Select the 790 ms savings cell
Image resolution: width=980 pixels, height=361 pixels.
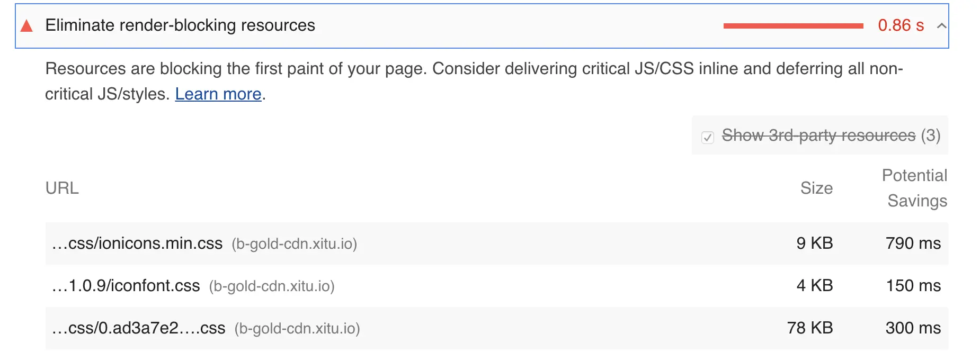(913, 243)
